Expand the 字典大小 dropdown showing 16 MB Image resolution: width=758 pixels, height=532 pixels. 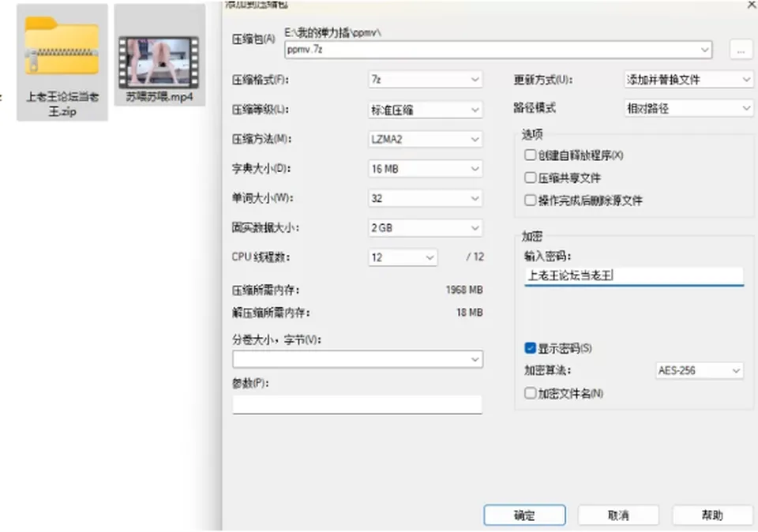click(x=426, y=169)
